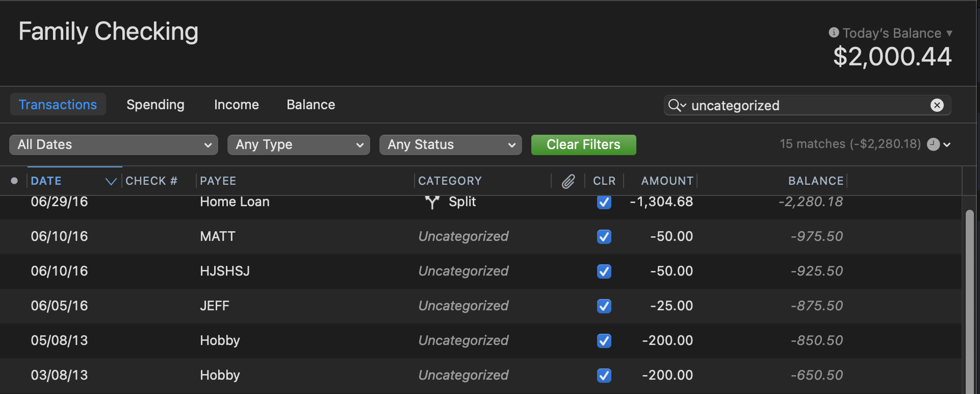Switch to the Income tab
This screenshot has height=394, width=980.
(x=237, y=105)
